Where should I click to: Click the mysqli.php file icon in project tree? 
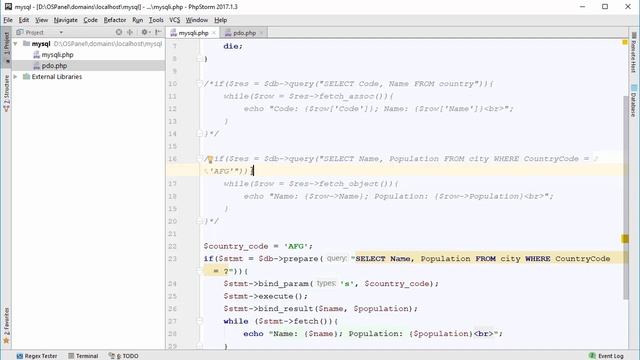pyautogui.click(x=36, y=55)
